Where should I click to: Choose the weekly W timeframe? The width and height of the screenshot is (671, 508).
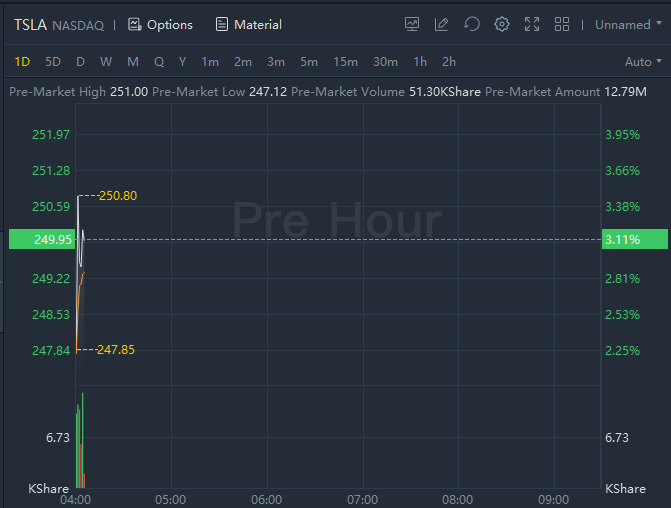click(106, 62)
